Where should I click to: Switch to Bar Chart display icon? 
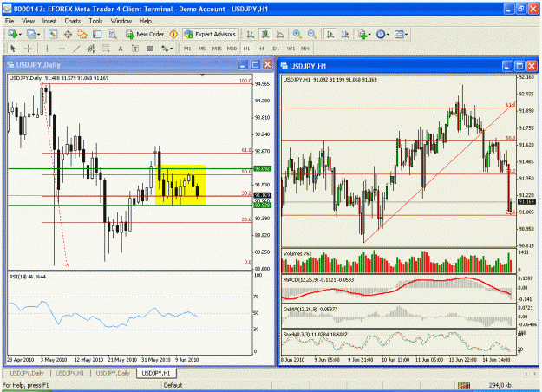(251, 34)
